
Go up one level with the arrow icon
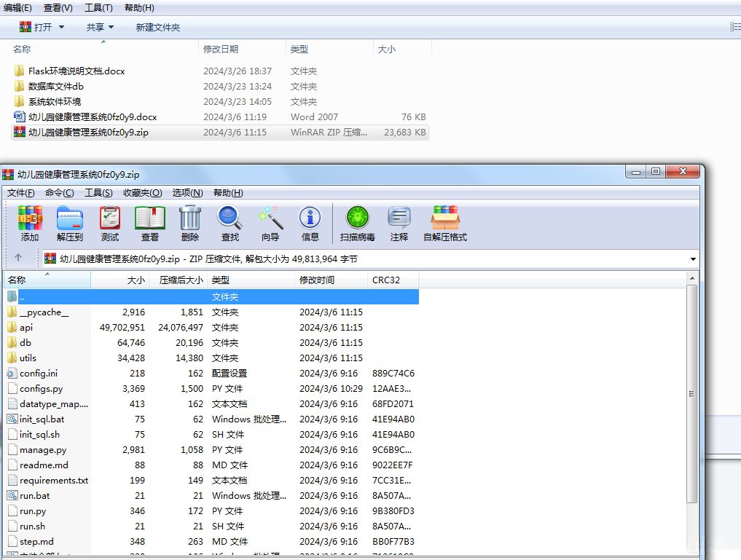[18, 258]
